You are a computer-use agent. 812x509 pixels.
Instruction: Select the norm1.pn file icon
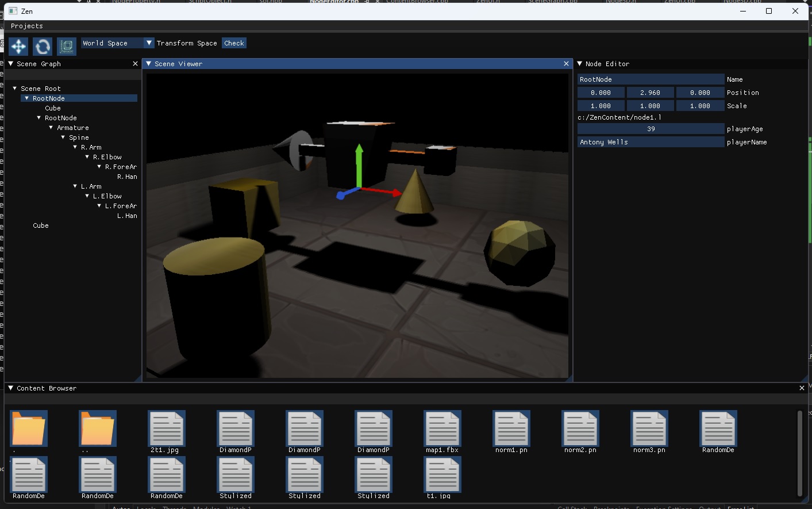(511, 428)
